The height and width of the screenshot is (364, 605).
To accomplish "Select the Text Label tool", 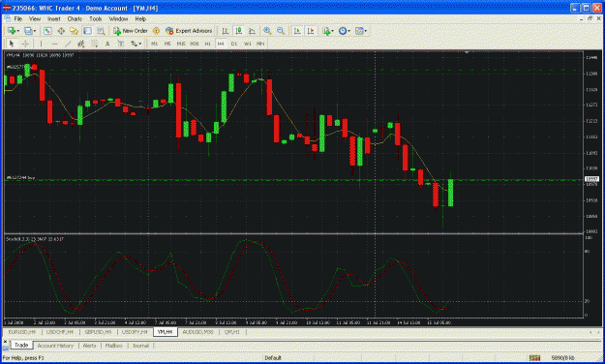I will [x=120, y=44].
